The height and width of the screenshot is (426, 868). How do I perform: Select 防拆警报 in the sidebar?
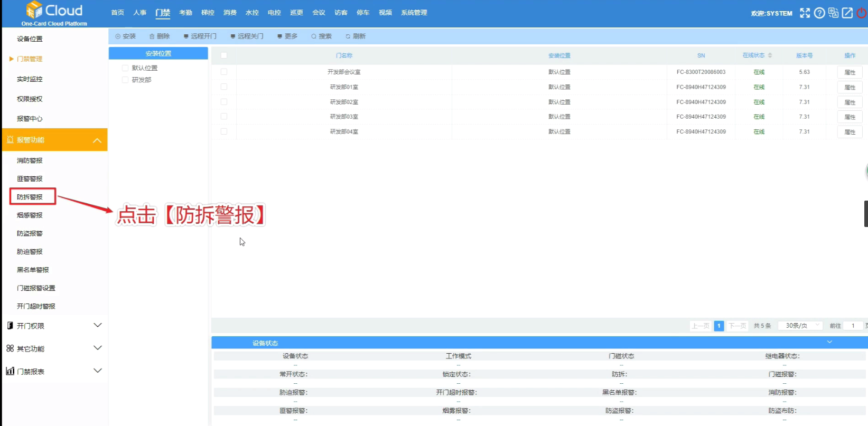pyautogui.click(x=30, y=197)
